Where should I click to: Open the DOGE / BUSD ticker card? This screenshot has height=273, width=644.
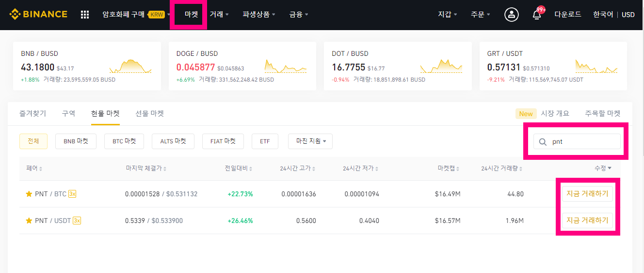(242, 66)
